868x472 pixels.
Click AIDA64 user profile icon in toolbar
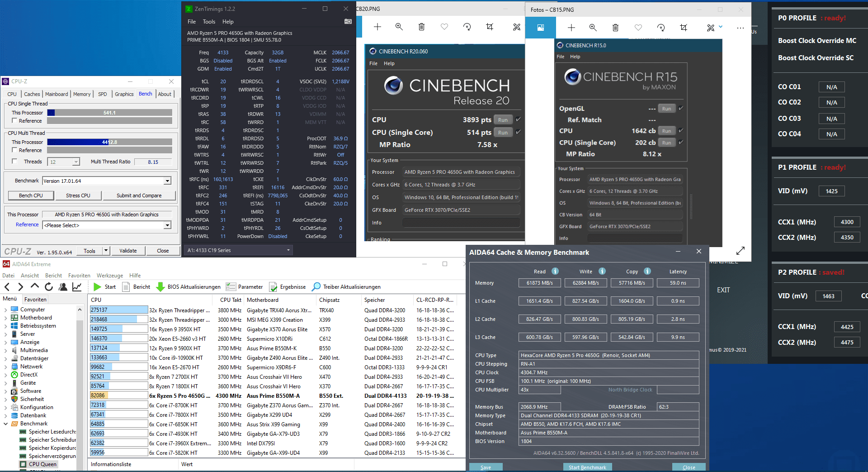click(x=63, y=286)
